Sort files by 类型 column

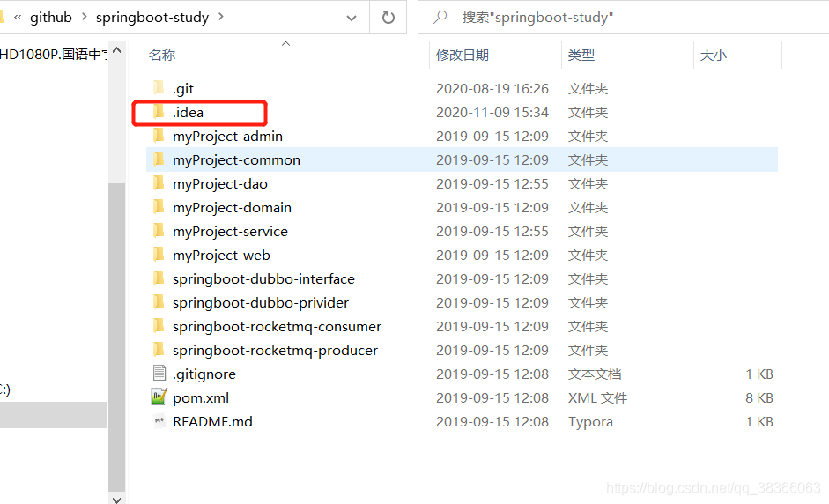(581, 55)
